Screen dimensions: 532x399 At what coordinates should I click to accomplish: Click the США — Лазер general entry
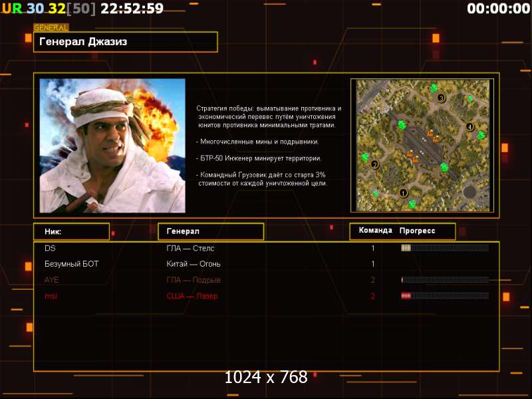192,296
